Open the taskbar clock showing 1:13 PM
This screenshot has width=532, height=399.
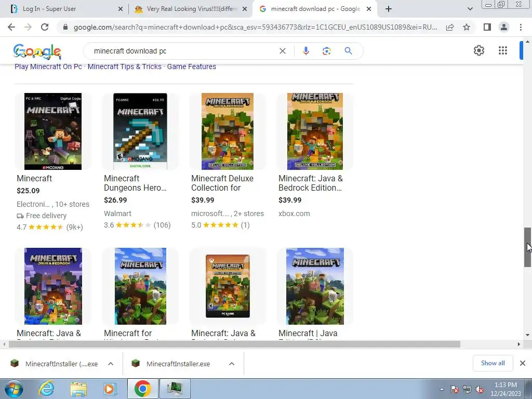506,389
